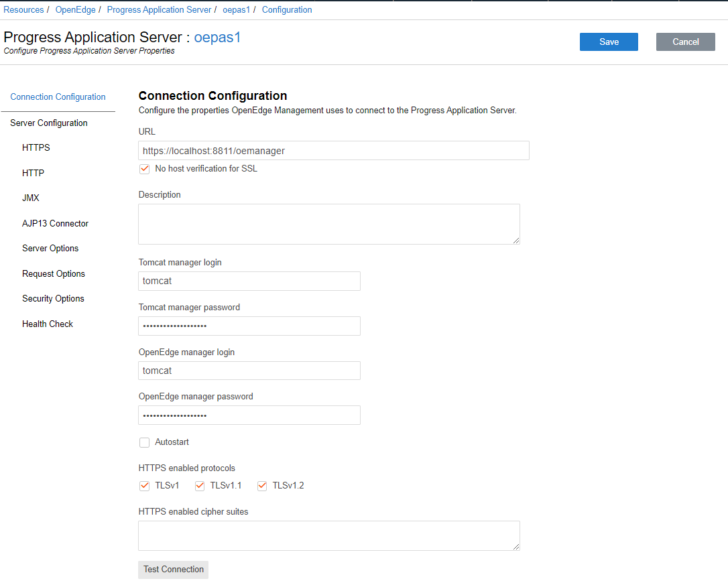Open OpenEdge breadcrumb link
Viewport: 728px width, 585px height.
(x=75, y=10)
